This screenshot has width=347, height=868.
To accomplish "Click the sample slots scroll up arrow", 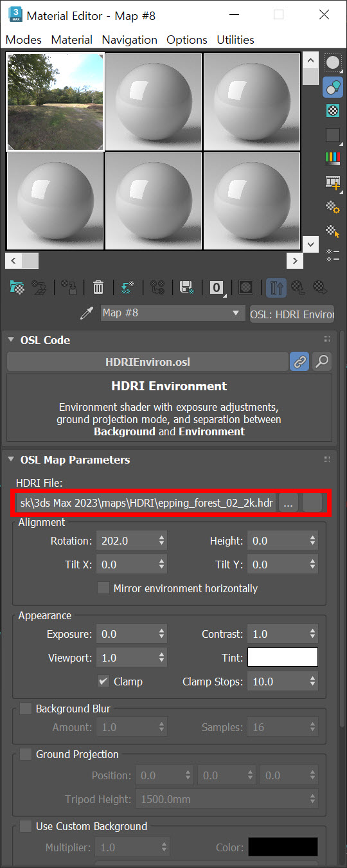I will 310,61.
